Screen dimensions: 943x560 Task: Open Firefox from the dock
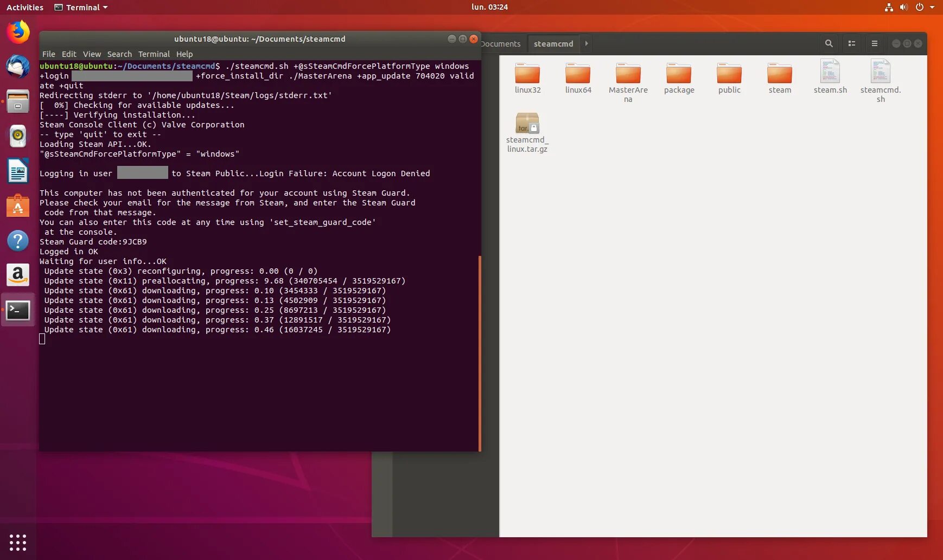point(18,32)
